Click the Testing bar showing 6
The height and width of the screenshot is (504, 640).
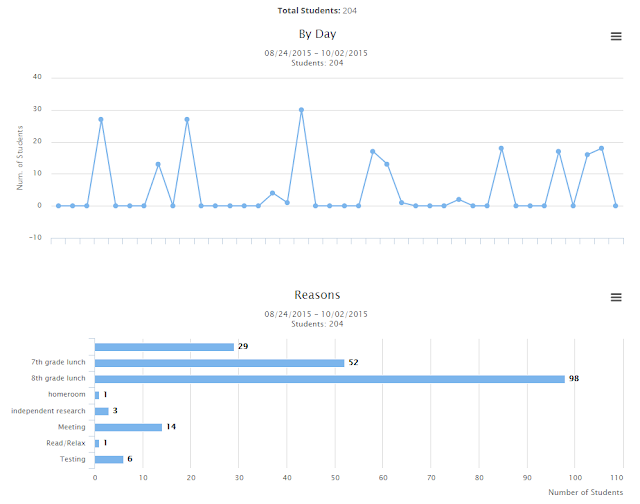pyautogui.click(x=109, y=460)
